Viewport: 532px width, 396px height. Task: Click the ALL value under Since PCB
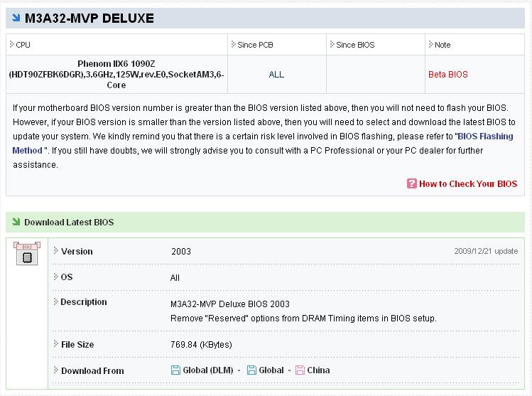tap(276, 75)
